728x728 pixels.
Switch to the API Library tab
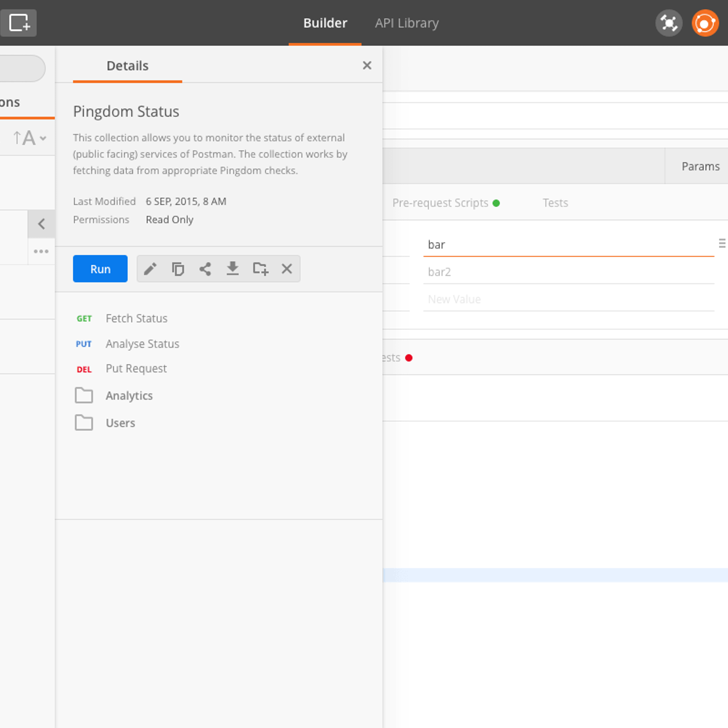(x=407, y=23)
